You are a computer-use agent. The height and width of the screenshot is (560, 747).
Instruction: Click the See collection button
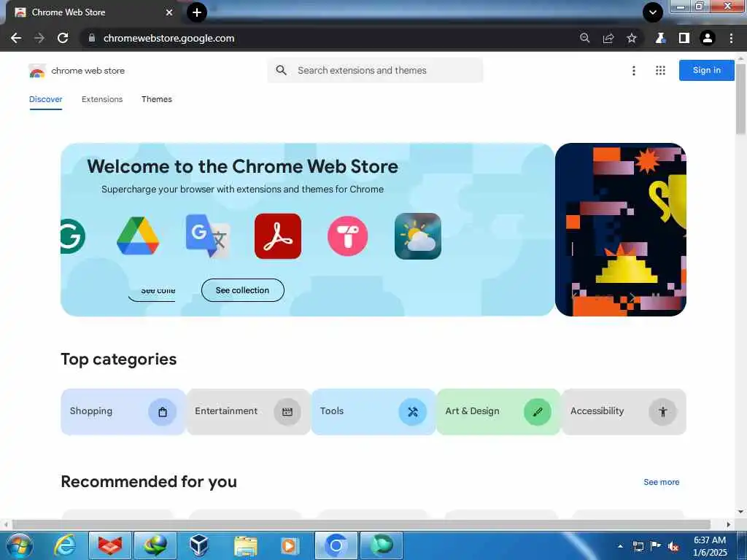(x=242, y=290)
